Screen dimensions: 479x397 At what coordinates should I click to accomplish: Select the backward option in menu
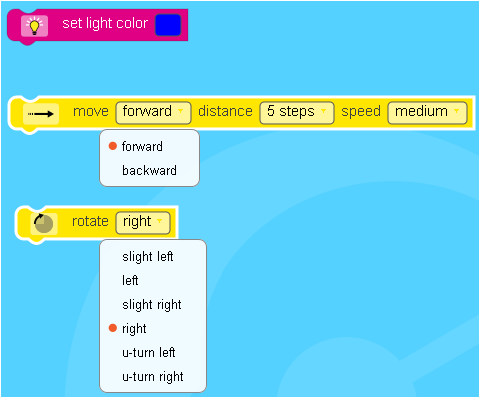[x=149, y=170]
